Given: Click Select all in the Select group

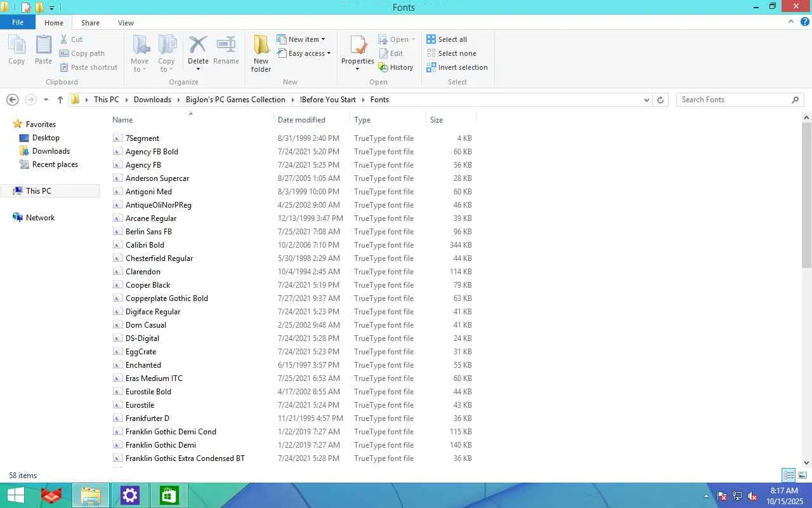Looking at the screenshot, I should 447,39.
